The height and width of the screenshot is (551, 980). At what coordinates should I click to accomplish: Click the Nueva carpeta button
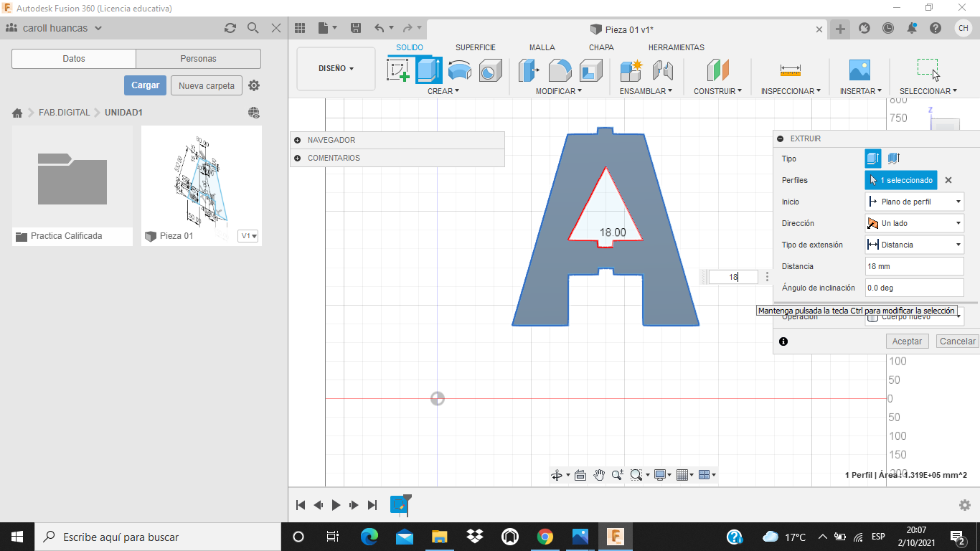pyautogui.click(x=207, y=85)
